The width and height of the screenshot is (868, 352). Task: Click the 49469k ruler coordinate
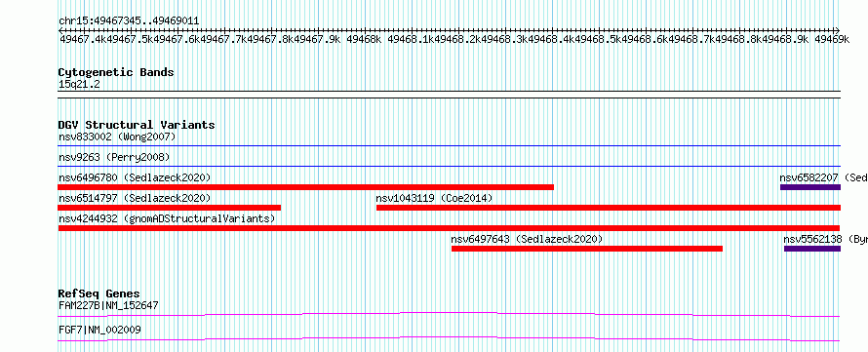[831, 39]
